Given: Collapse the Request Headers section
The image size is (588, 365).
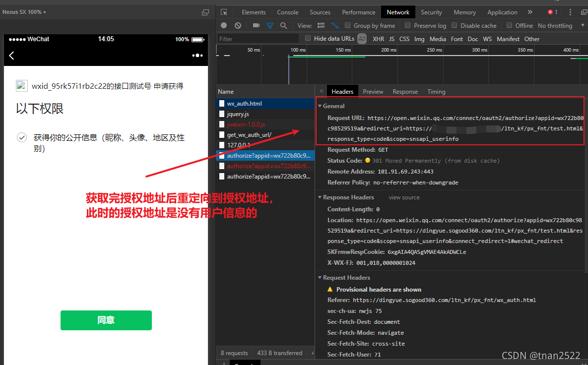Looking at the screenshot, I should pyautogui.click(x=320, y=278).
